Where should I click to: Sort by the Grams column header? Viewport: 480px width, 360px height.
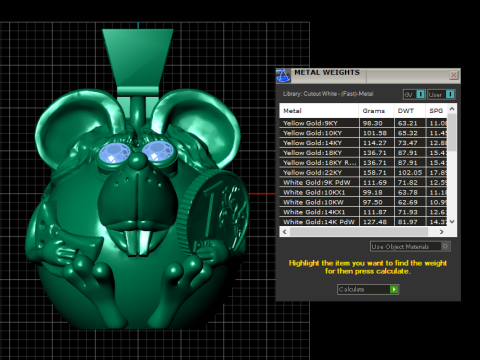[x=376, y=111]
